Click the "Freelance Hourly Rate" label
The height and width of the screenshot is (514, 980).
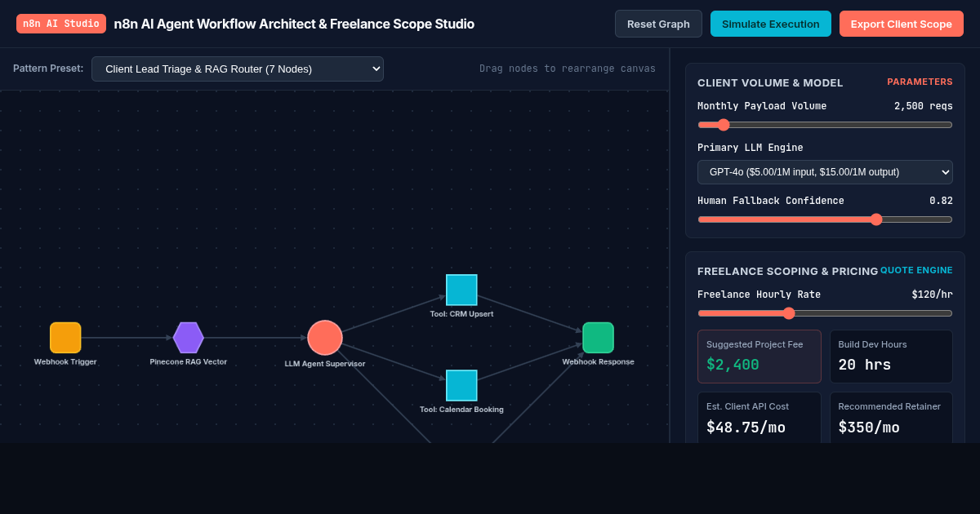[759, 295]
